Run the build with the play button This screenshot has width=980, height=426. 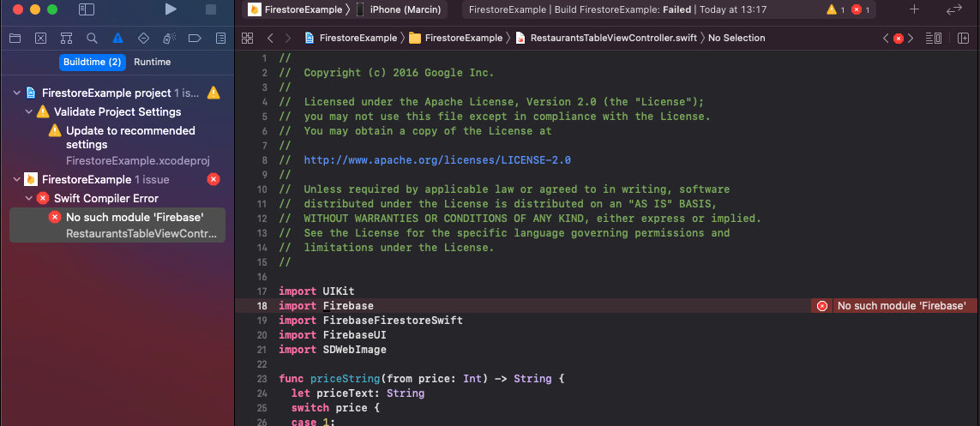pos(170,9)
